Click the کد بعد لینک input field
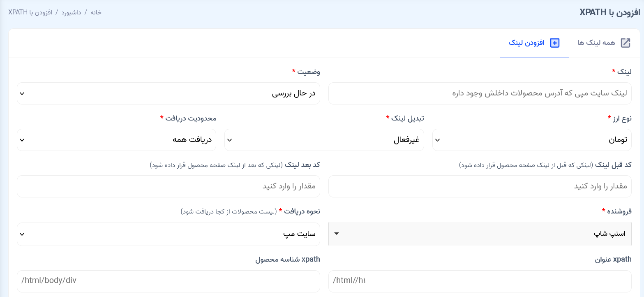 coord(169,186)
